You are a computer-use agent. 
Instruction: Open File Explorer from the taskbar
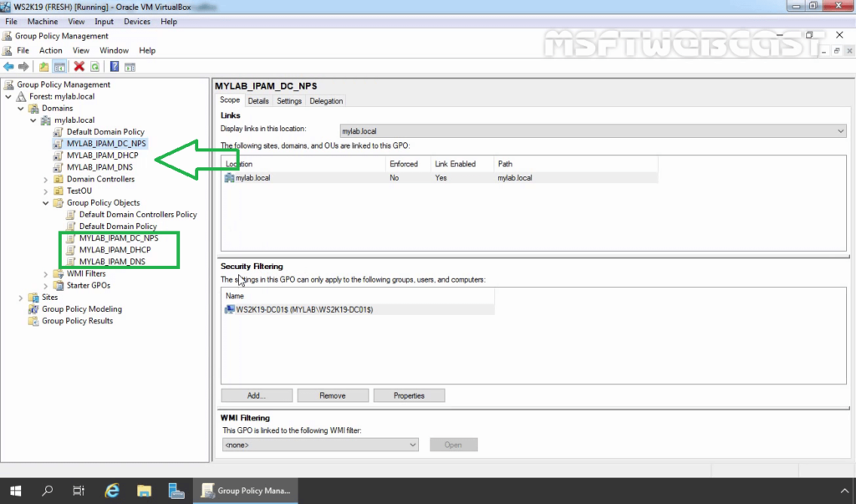pyautogui.click(x=144, y=491)
